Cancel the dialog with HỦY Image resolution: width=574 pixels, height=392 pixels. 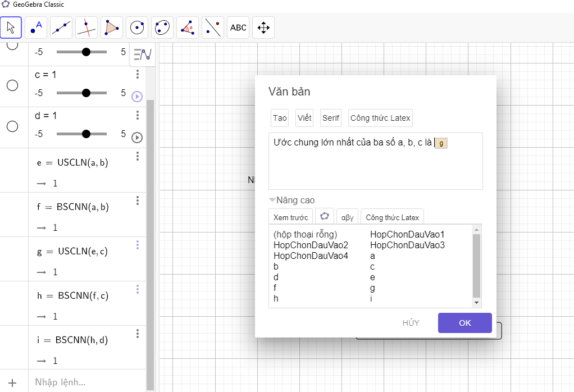click(x=411, y=323)
